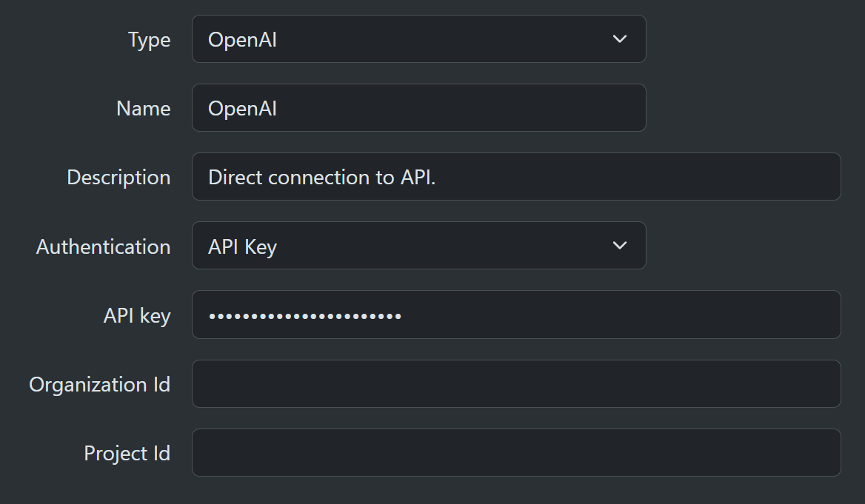This screenshot has width=865, height=504.
Task: Click the chevron arrow beside API Key option
Action: [x=620, y=246]
